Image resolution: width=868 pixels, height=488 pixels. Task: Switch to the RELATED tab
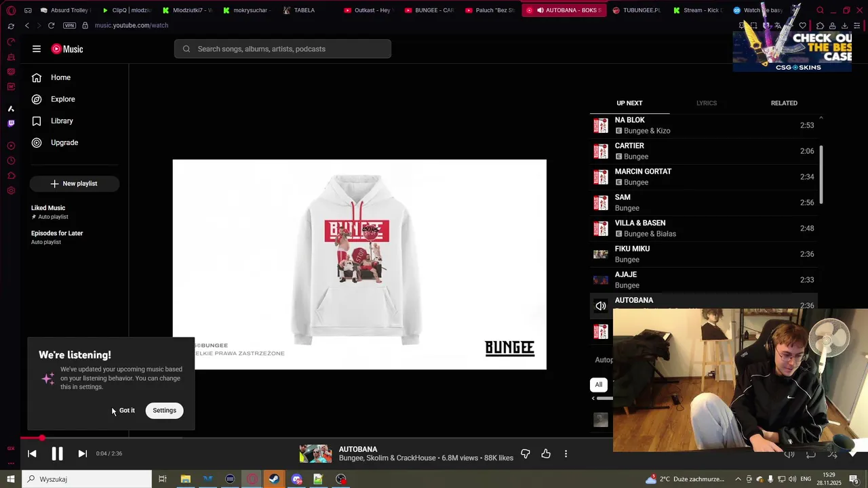(x=784, y=103)
